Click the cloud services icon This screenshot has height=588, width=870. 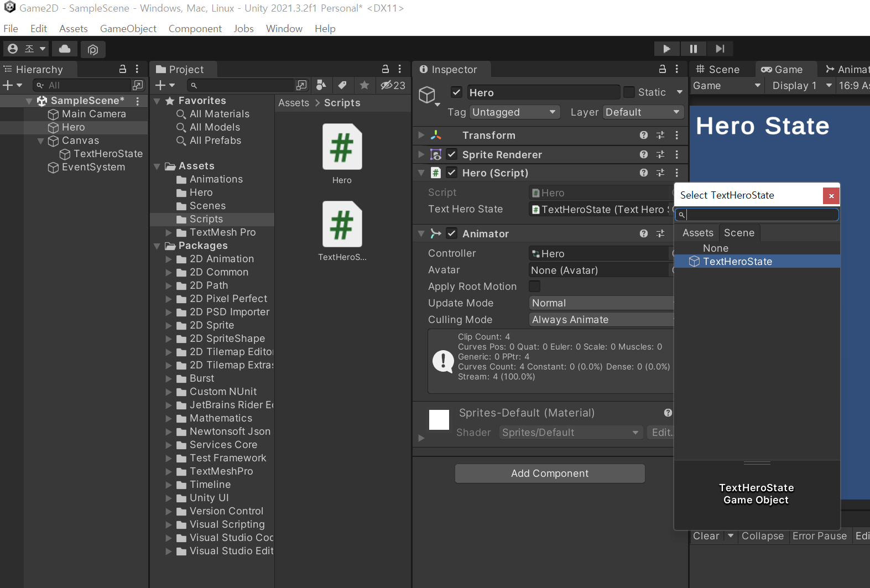65,49
